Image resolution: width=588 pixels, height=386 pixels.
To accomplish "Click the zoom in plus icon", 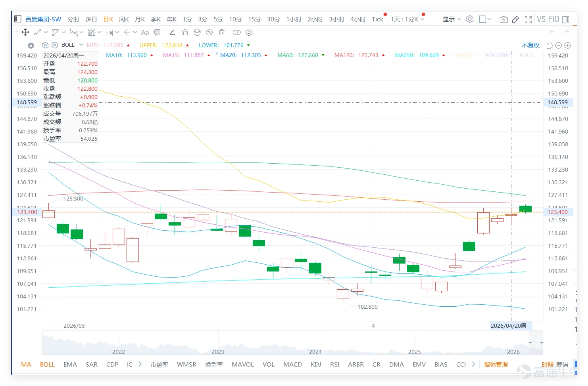I will pyautogui.click(x=567, y=45).
